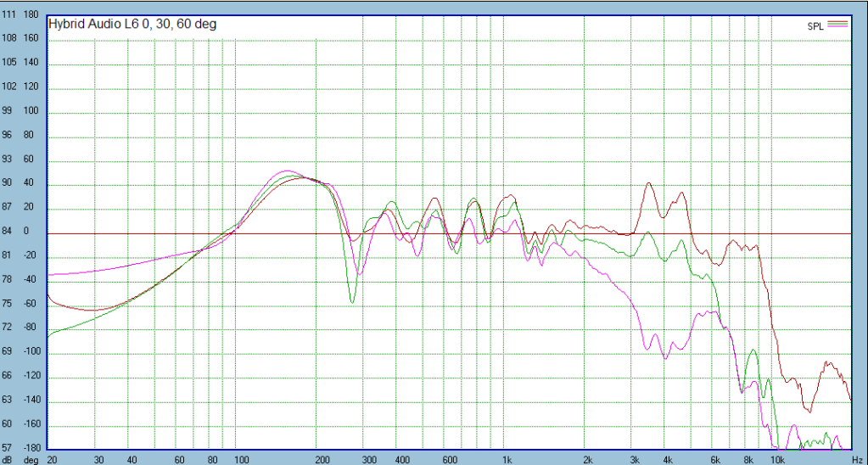
Task: Click the 102 dB axis label
Action: pyautogui.click(x=8, y=88)
